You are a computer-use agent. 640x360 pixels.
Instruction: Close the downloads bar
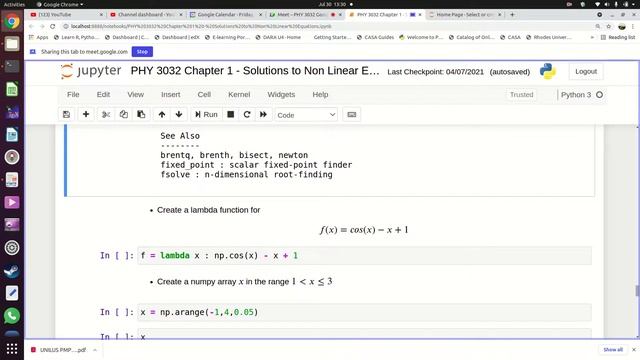tap(634, 350)
